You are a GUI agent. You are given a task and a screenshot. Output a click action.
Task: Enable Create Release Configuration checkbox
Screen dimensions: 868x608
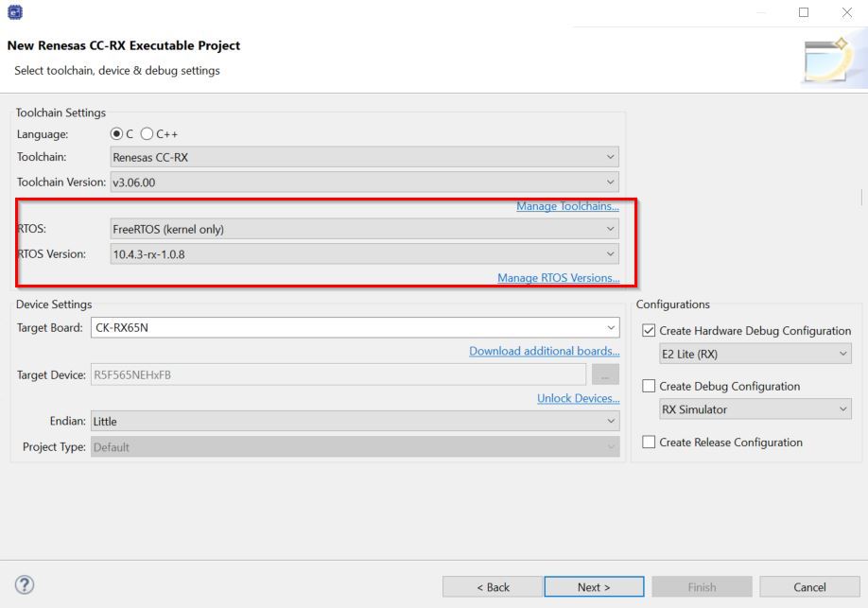pos(649,442)
